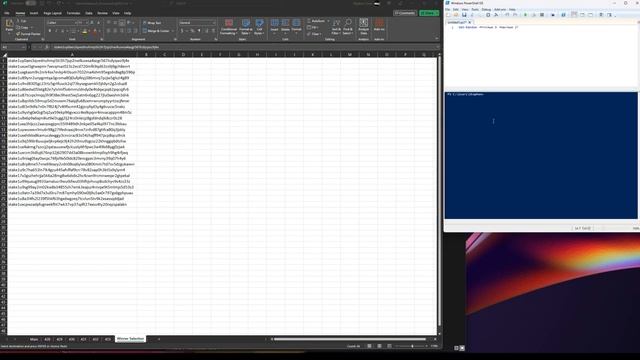Switch to the Formulas ribbon tab

point(73,13)
